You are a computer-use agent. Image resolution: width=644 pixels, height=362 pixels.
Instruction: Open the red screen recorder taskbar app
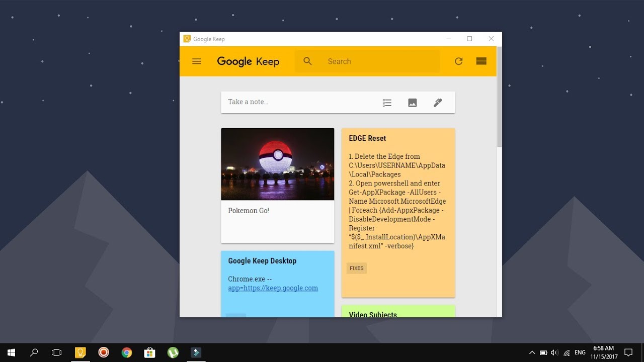click(104, 352)
